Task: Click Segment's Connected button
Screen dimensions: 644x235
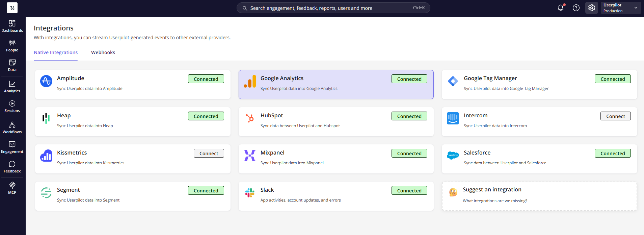Action: [206, 190]
